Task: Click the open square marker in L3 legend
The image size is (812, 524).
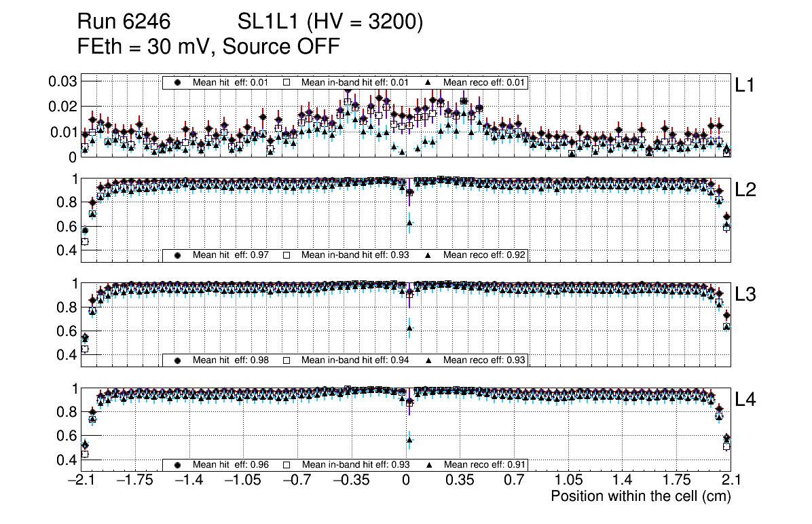Action: tap(287, 360)
